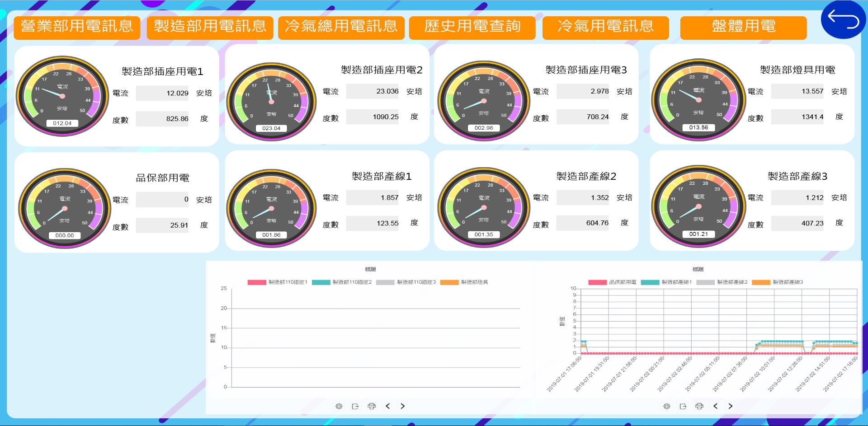Viewport: 868px width, 426px height.
Task: Go to next page of left chart
Action: 402,406
